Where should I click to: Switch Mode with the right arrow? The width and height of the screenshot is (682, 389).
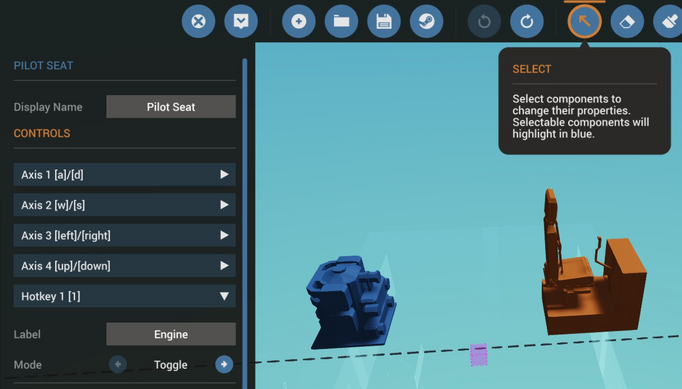(224, 364)
